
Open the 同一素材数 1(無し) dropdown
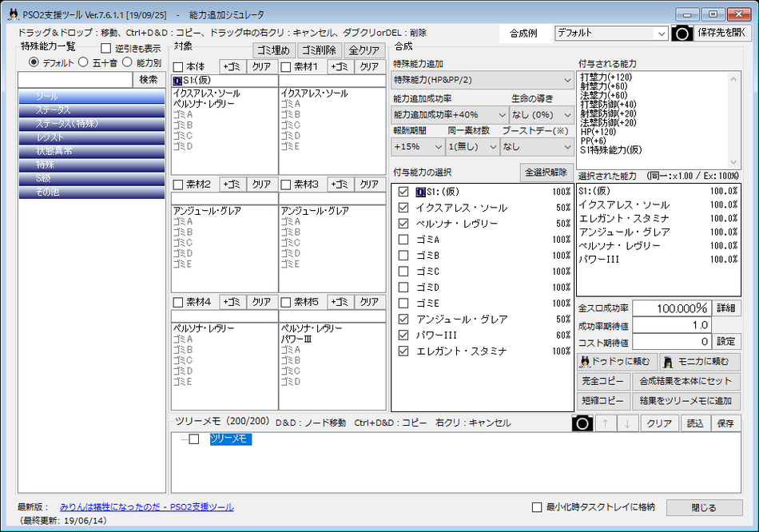(472, 147)
